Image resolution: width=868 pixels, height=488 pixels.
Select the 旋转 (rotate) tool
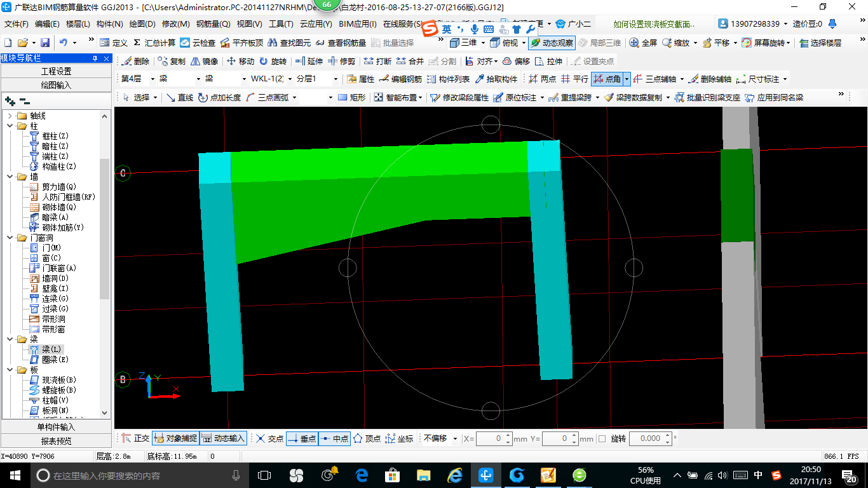(x=273, y=62)
